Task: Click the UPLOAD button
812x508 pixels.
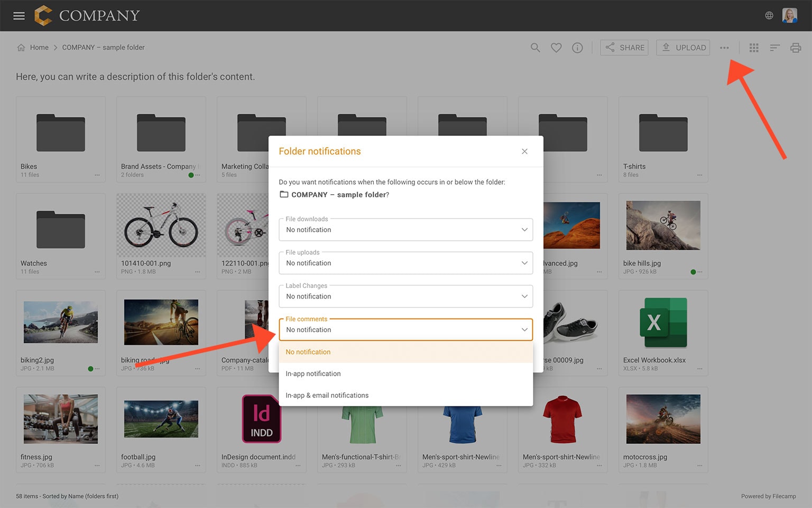Action: pos(683,48)
